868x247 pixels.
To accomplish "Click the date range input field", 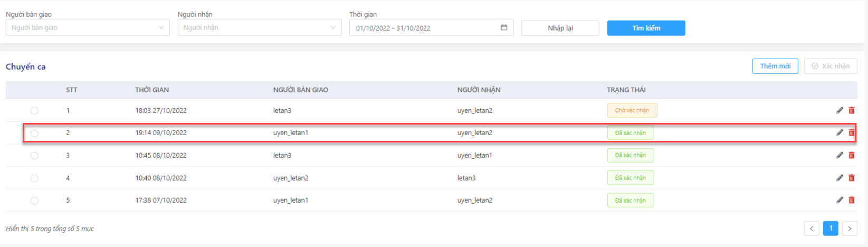I will 431,27.
